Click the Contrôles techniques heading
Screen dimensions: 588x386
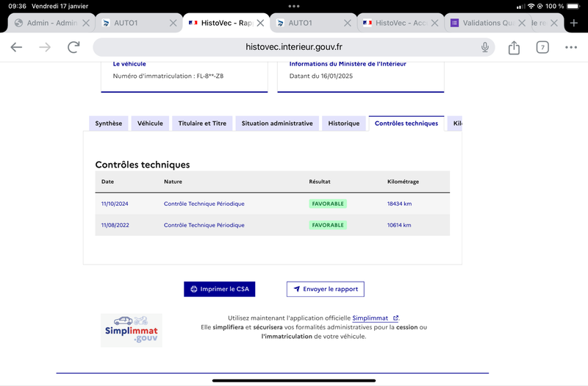point(143,165)
